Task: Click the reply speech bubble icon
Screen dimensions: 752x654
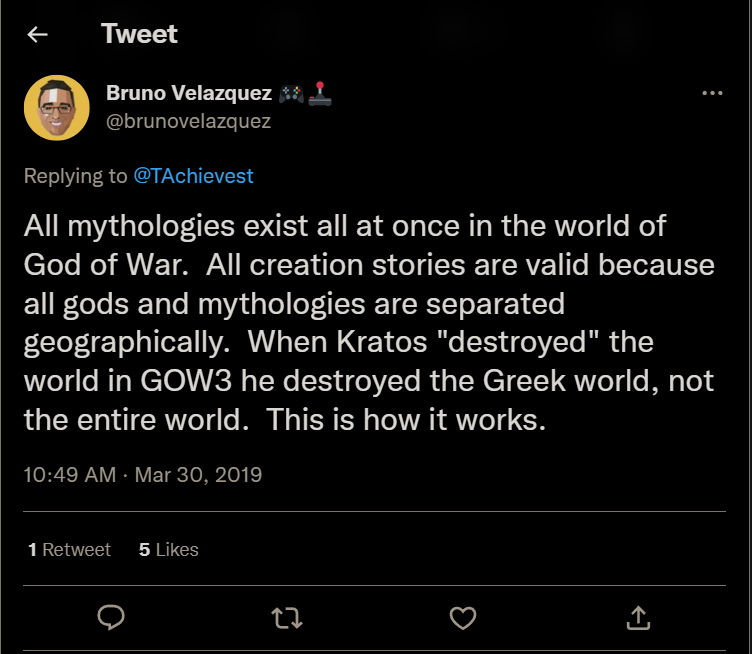Action: (110, 618)
